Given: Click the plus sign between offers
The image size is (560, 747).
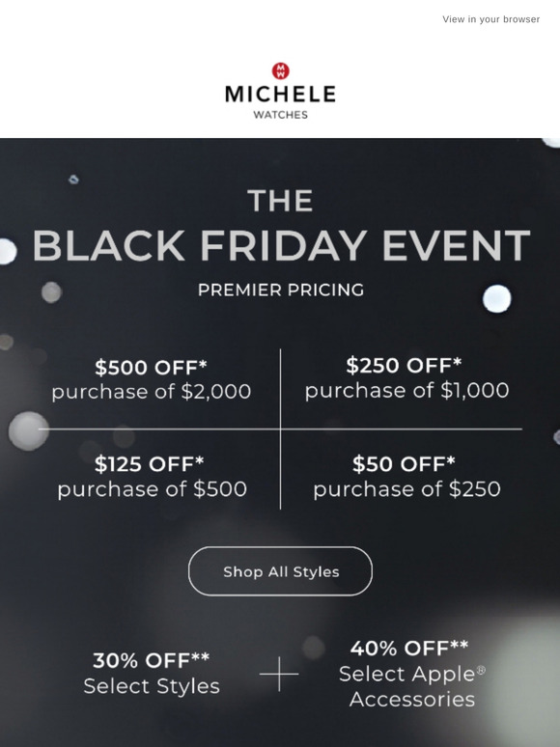Looking at the screenshot, I should coord(279,674).
